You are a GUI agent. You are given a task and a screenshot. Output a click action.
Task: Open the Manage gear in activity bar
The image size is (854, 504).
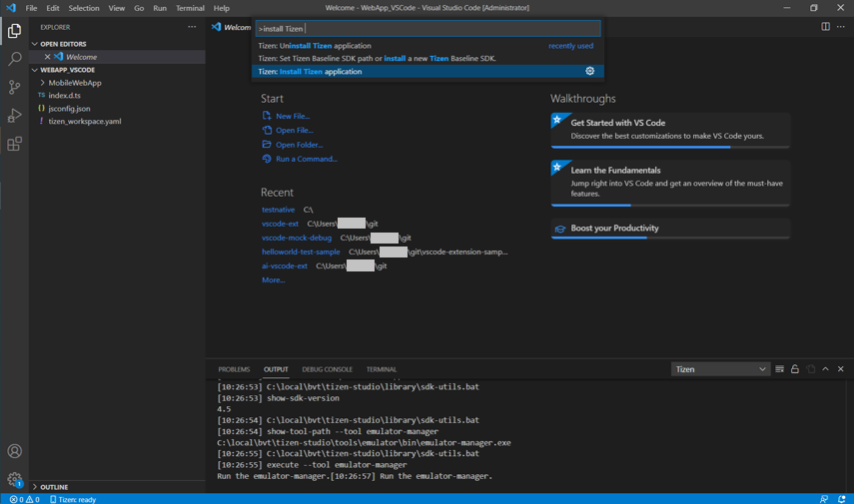pos(14,479)
